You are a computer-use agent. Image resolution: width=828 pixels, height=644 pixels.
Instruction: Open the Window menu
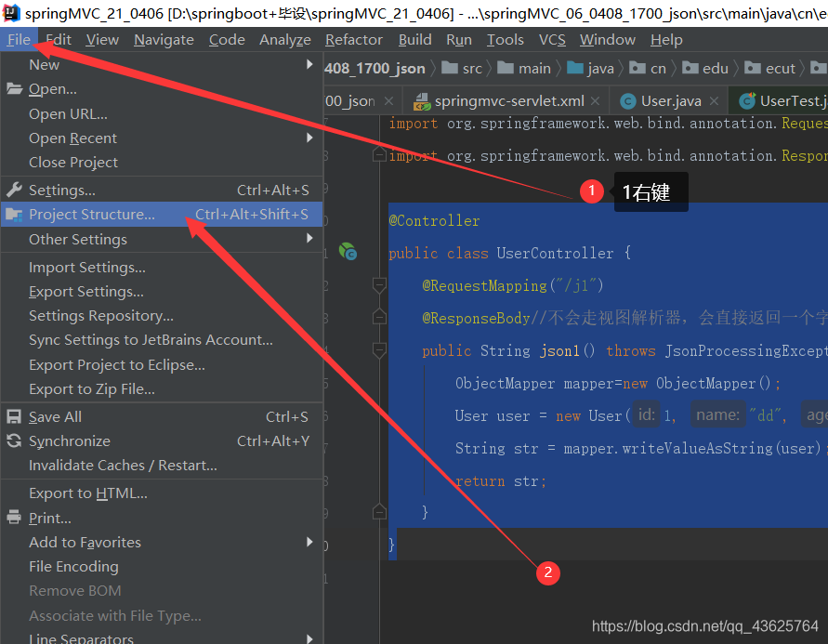point(608,40)
